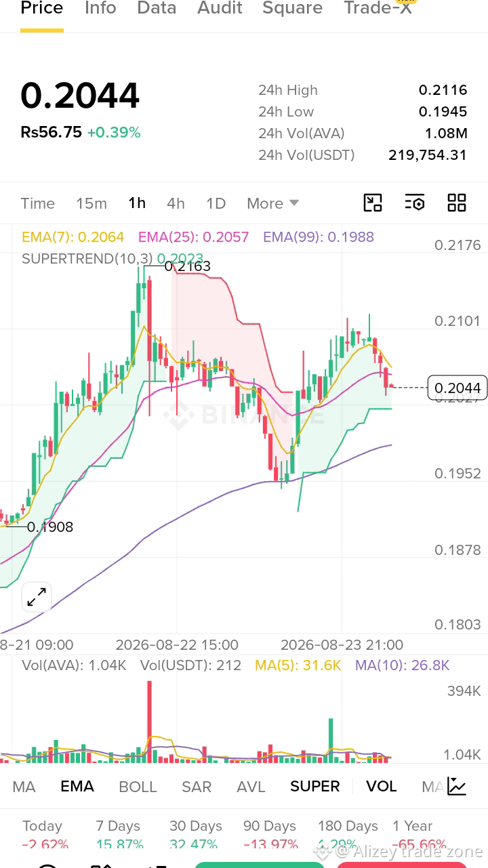This screenshot has width=488, height=868.
Task: Toggle the VOL indicator
Action: coord(381,787)
